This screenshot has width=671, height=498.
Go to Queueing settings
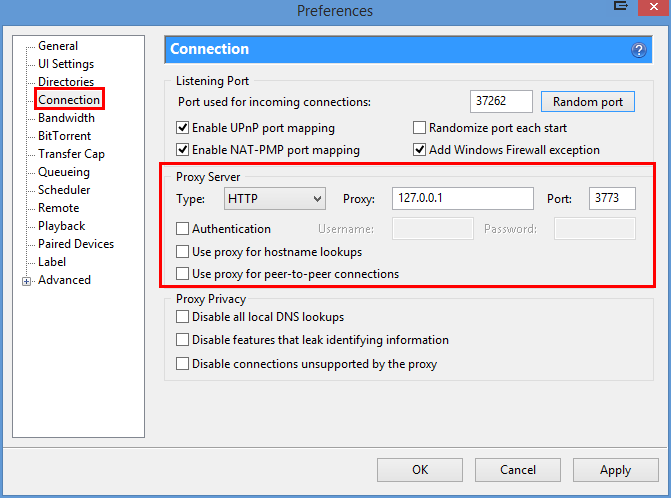(64, 172)
